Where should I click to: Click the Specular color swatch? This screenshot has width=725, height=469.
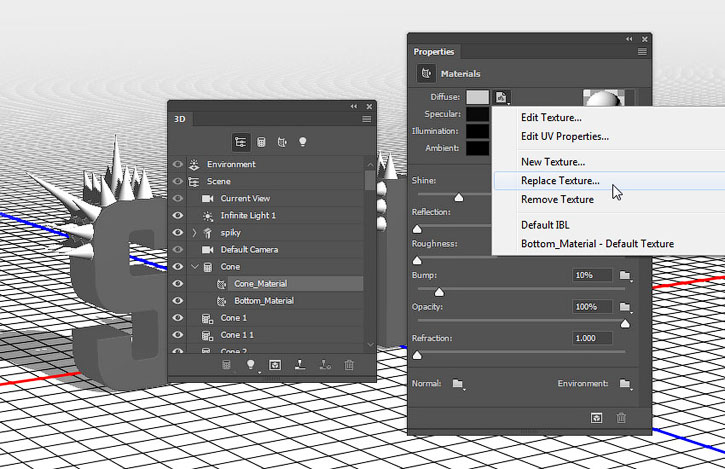pos(477,114)
